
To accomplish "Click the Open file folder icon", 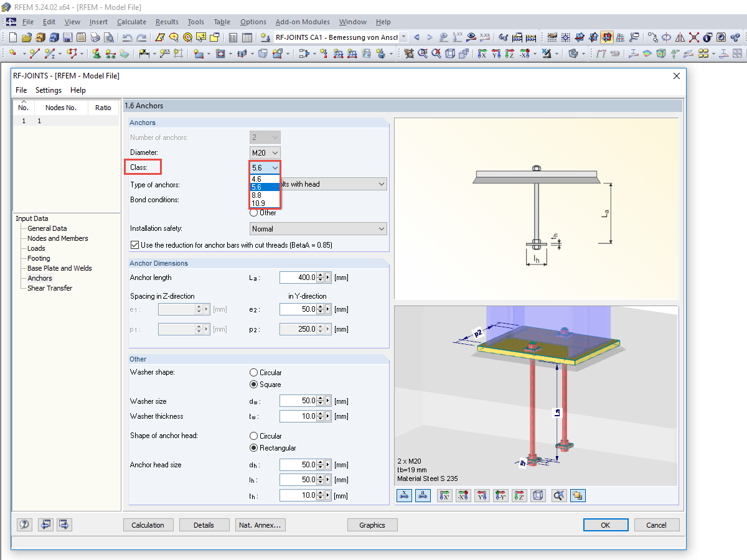I will point(27,37).
